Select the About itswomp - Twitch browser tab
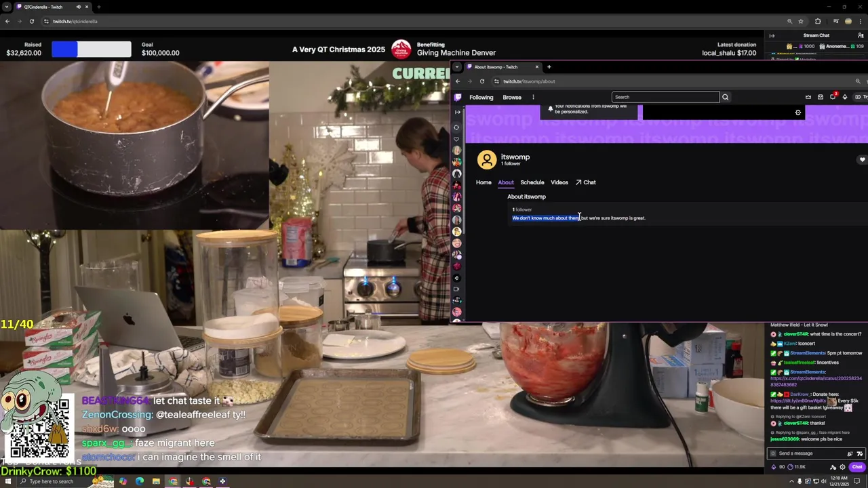868x488 pixels. point(502,67)
